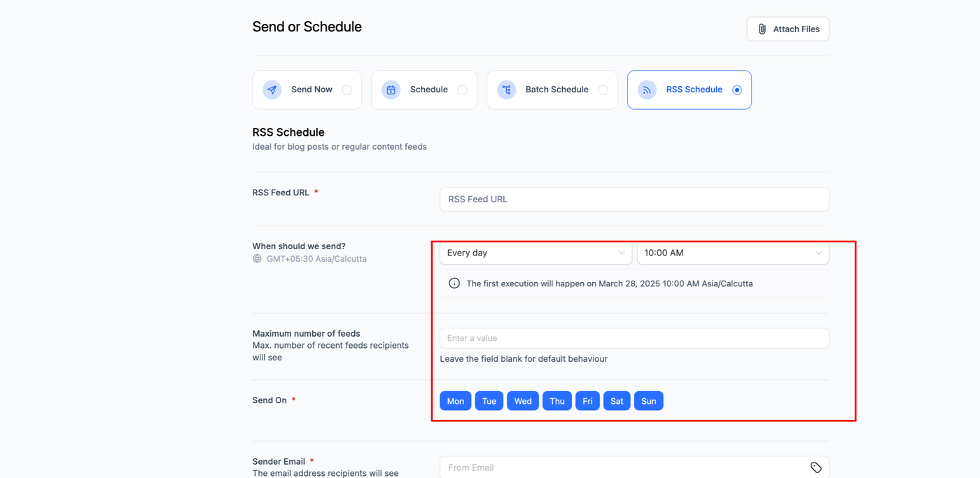Click the Schedule calendar icon
The image size is (980, 478).
391,90
